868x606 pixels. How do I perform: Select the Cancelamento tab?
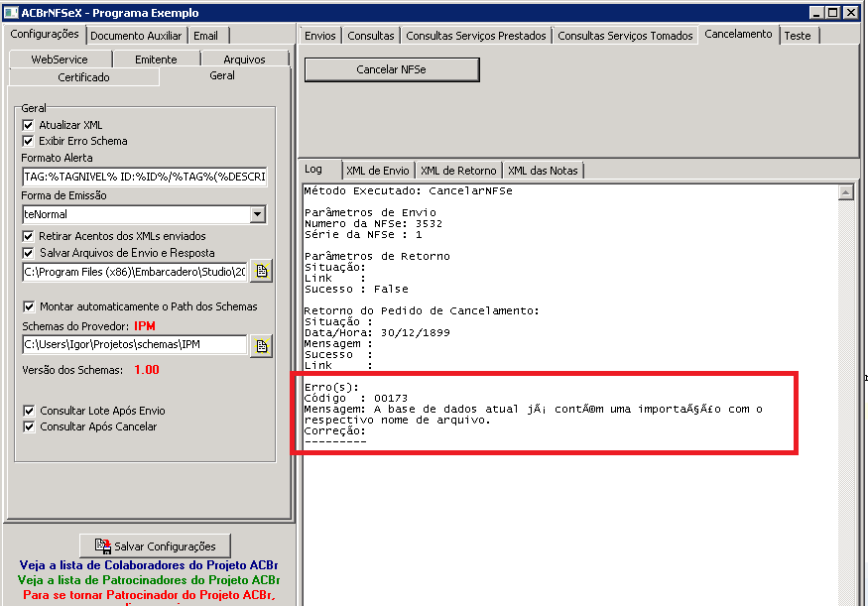(738, 35)
